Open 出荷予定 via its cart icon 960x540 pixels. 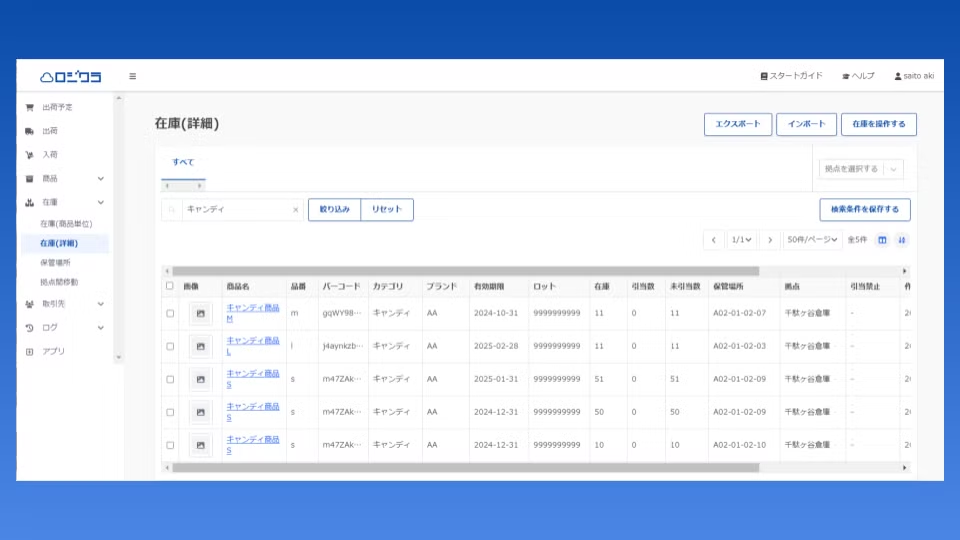[30, 107]
